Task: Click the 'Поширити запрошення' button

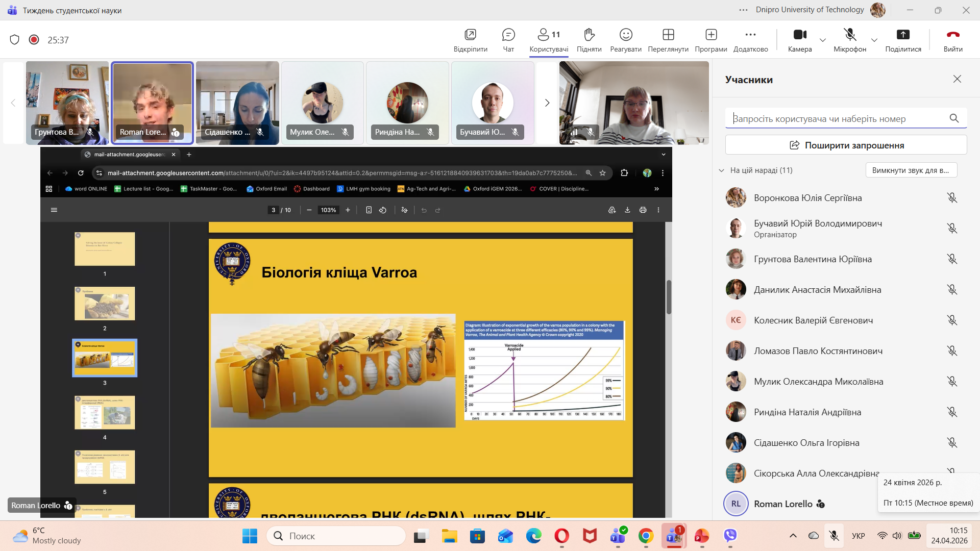Action: 846,145
